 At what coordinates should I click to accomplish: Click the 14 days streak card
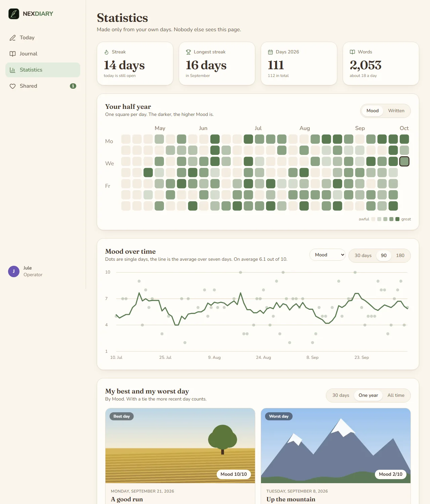click(x=135, y=64)
